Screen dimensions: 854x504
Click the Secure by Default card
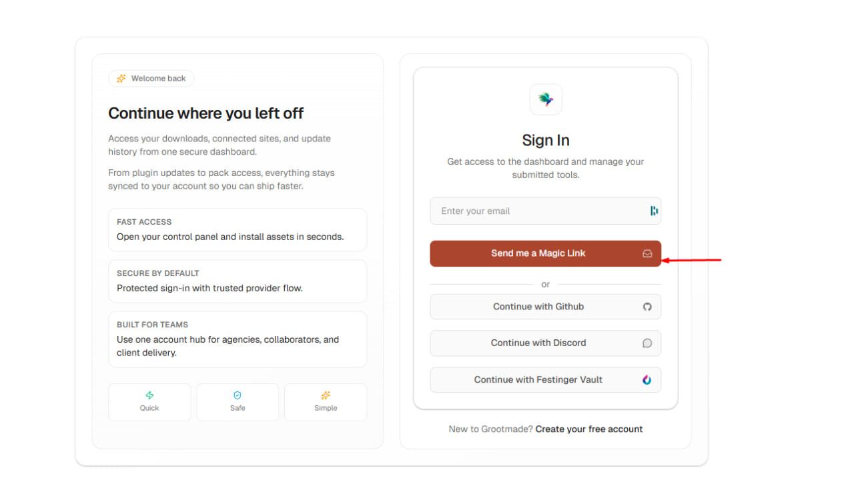[238, 281]
